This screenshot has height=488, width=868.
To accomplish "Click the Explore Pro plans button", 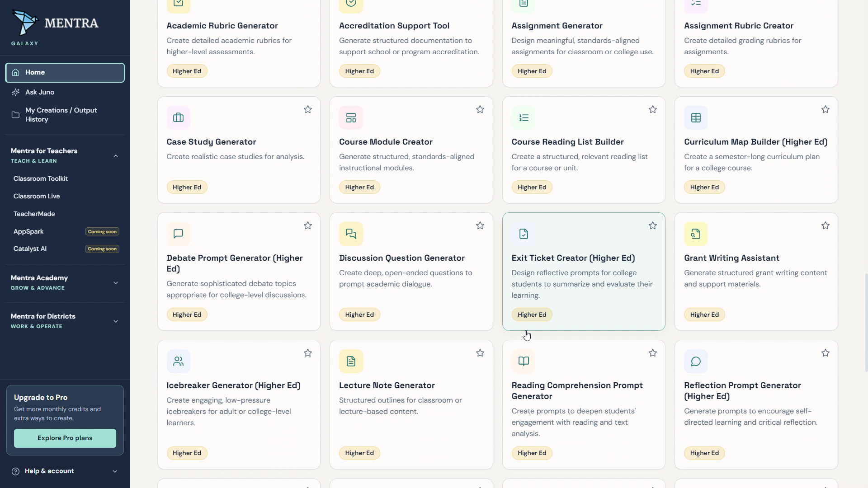I will tap(65, 438).
